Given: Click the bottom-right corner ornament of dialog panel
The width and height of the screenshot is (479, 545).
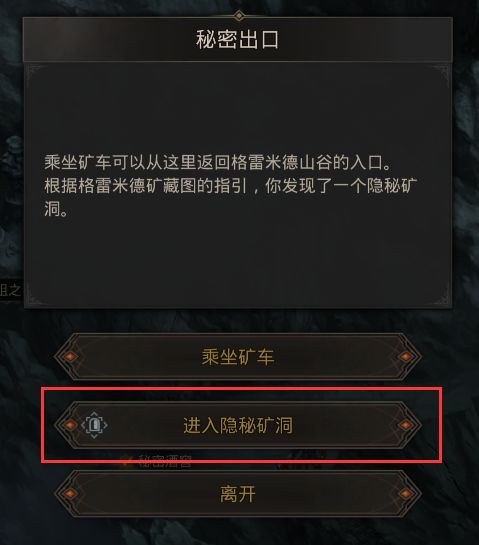Looking at the screenshot, I should pos(440,296).
